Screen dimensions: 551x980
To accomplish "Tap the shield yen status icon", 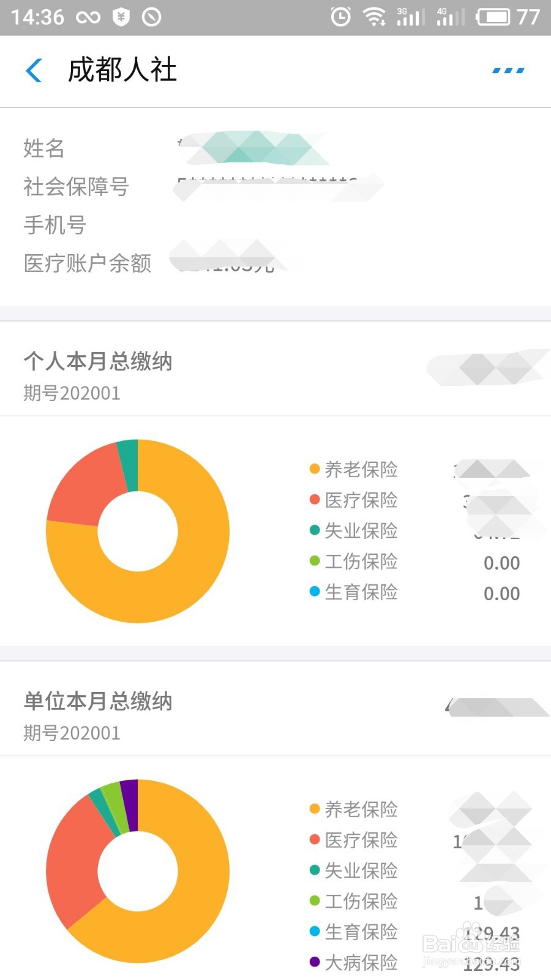I will click(x=121, y=17).
